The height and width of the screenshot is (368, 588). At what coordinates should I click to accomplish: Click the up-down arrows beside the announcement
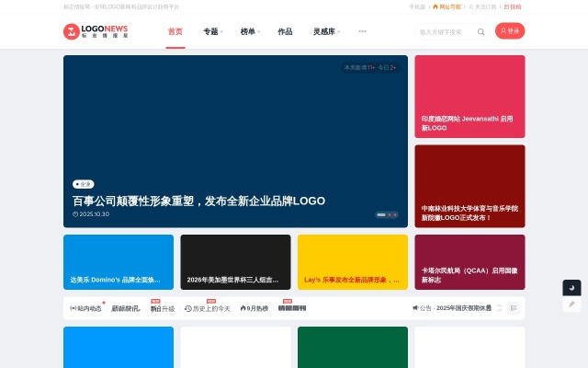click(x=500, y=308)
